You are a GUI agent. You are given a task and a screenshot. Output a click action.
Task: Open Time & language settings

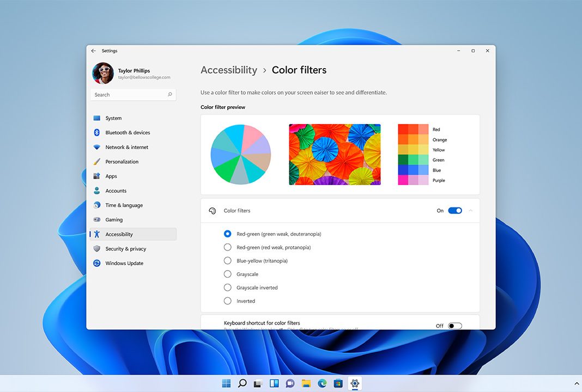point(133,205)
